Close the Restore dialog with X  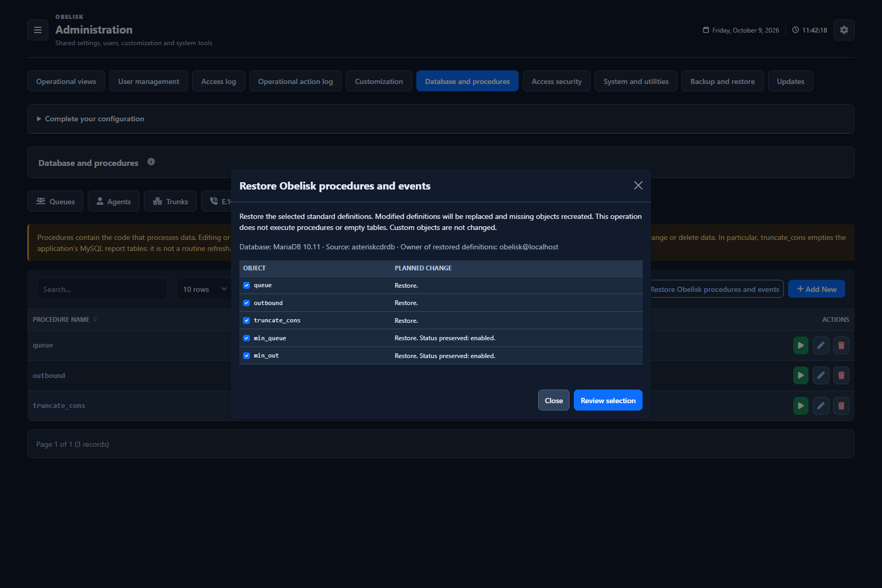pos(638,185)
